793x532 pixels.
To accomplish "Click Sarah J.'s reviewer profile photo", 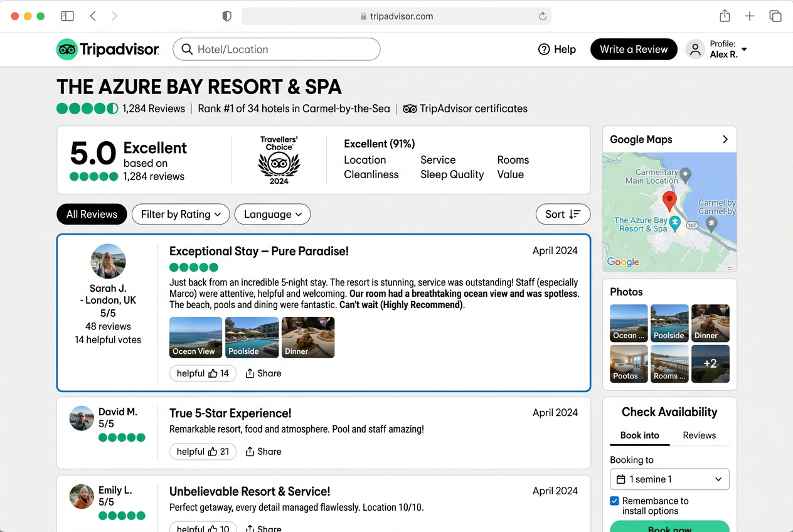I will click(108, 262).
